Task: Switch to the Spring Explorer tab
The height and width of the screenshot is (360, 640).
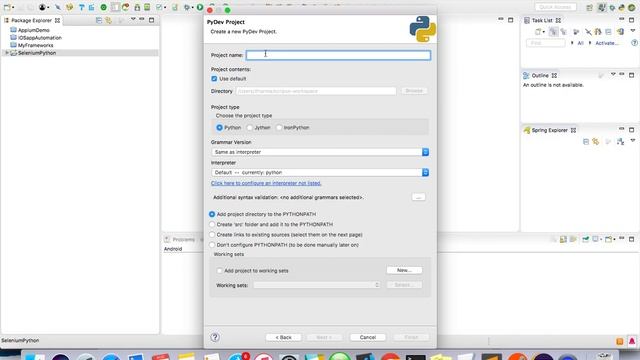Action: tap(549, 130)
